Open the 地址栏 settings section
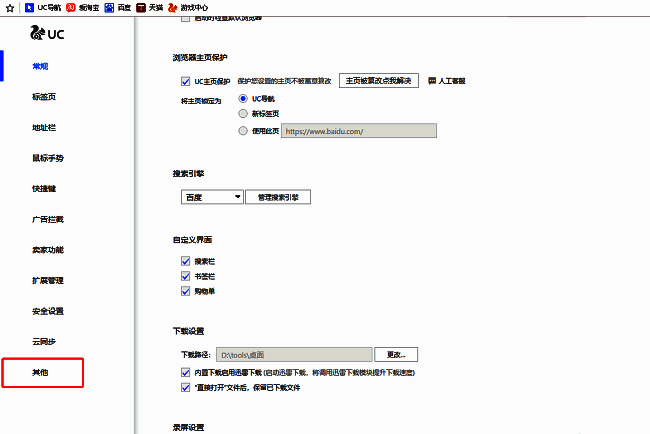The width and height of the screenshot is (650, 434). coord(44,128)
